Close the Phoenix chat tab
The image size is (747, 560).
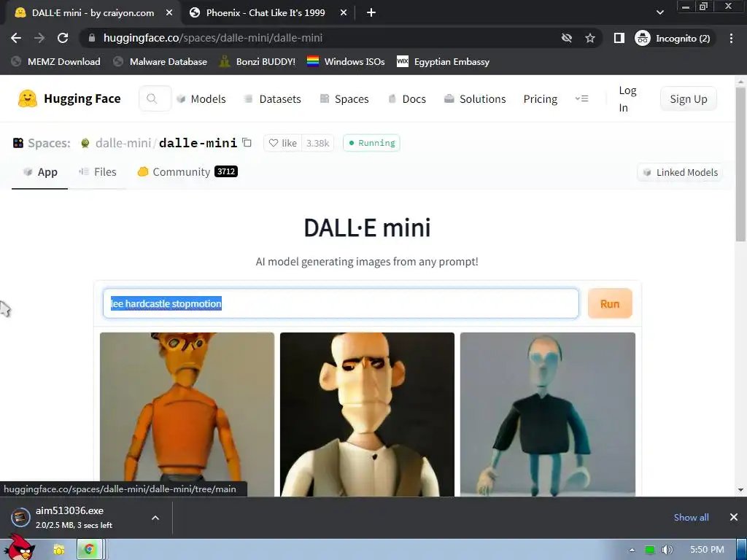[344, 13]
